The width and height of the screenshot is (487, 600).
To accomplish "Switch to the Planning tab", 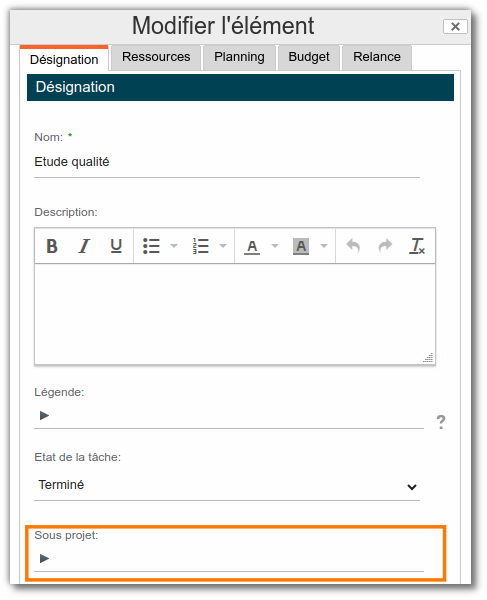I will (239, 57).
